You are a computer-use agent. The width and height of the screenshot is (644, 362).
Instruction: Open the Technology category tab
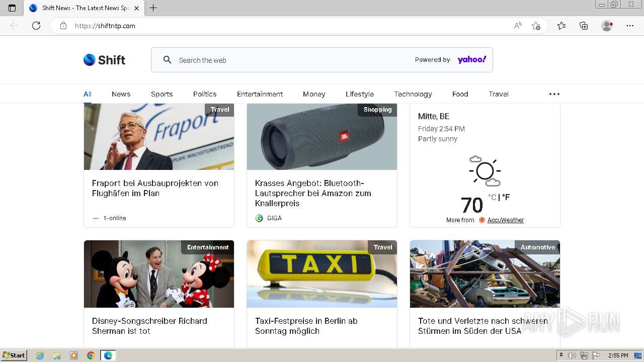click(x=413, y=94)
